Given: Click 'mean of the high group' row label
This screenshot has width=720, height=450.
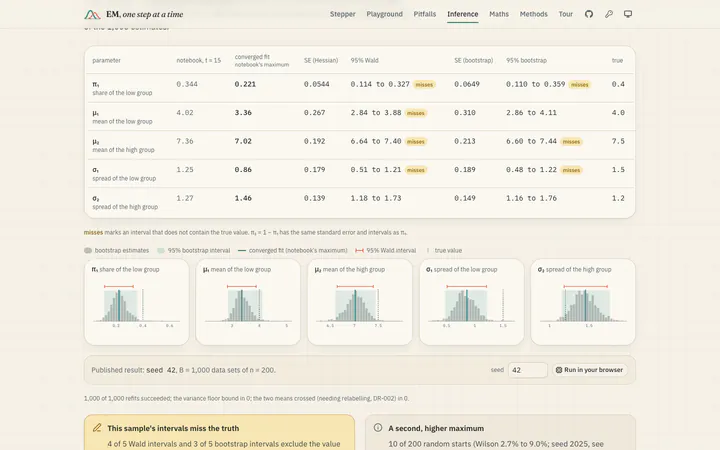Looking at the screenshot, I should 123,150.
